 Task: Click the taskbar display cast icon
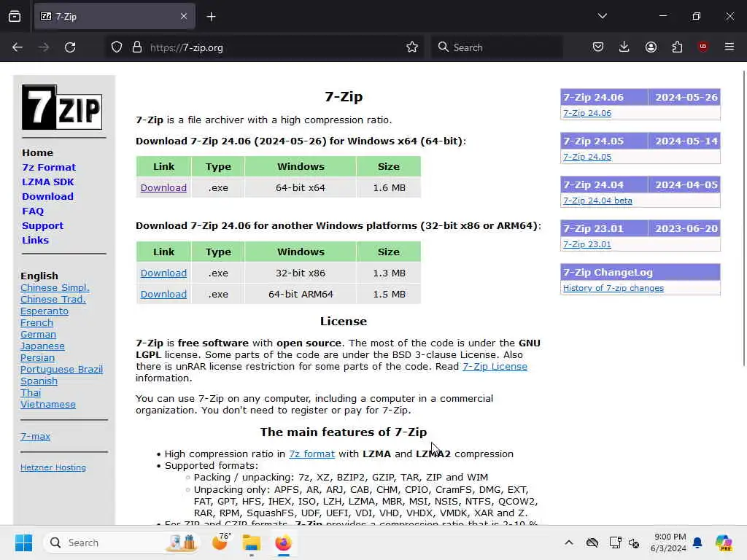(615, 542)
